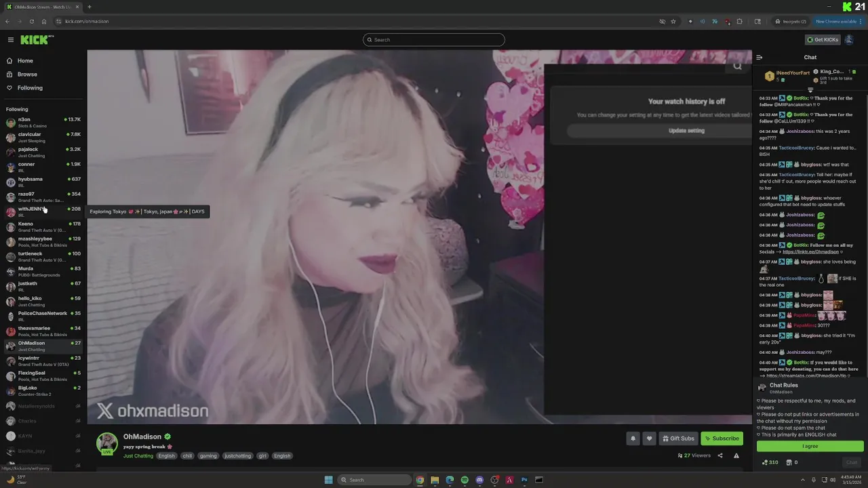The image size is (868, 488).
Task: Click the channel points 310 icon
Action: (770, 462)
